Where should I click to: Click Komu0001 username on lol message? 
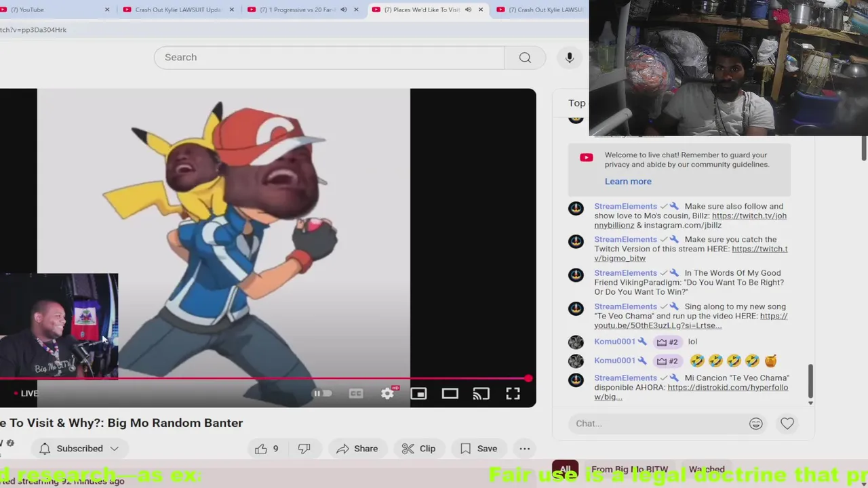pyautogui.click(x=614, y=342)
